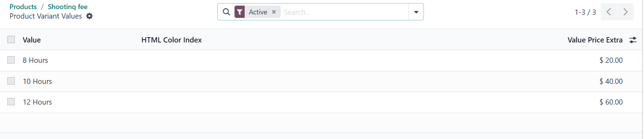The height and width of the screenshot is (139, 644).
Task: Click the HTML Color Index header
Action: coord(171,40)
